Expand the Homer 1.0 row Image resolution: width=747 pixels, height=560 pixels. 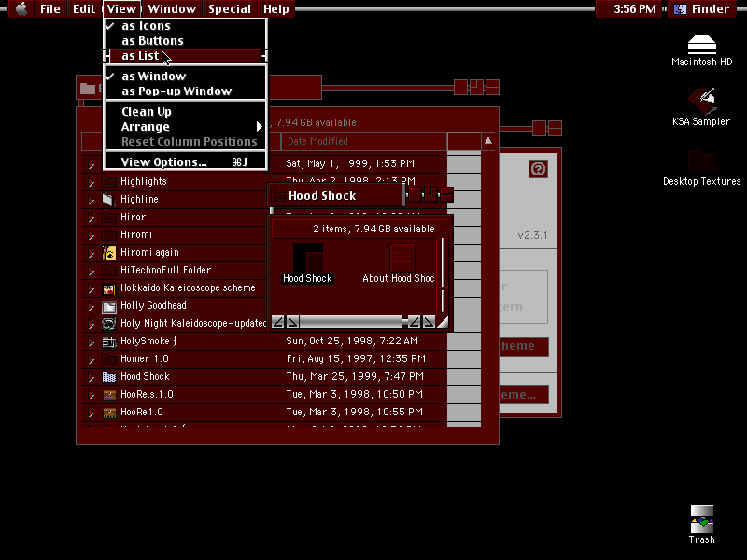point(91,359)
